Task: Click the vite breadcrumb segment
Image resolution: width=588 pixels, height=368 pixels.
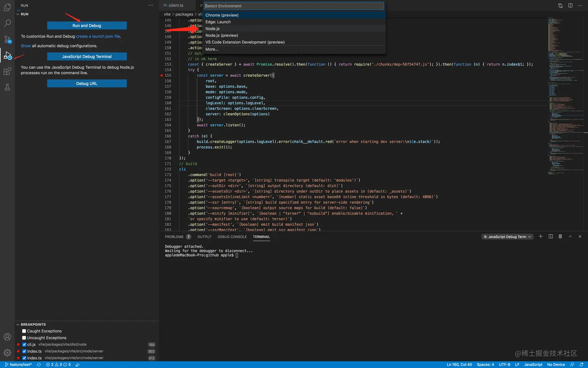Action: (167, 14)
